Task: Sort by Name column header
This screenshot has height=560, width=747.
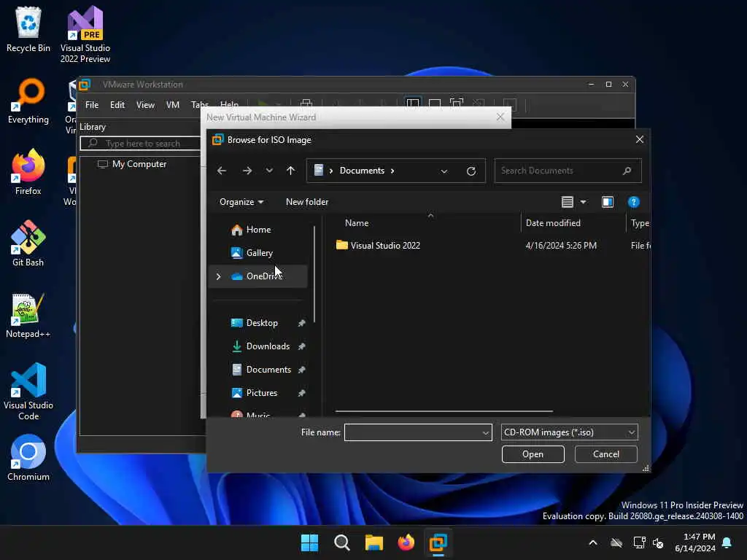Action: [356, 223]
